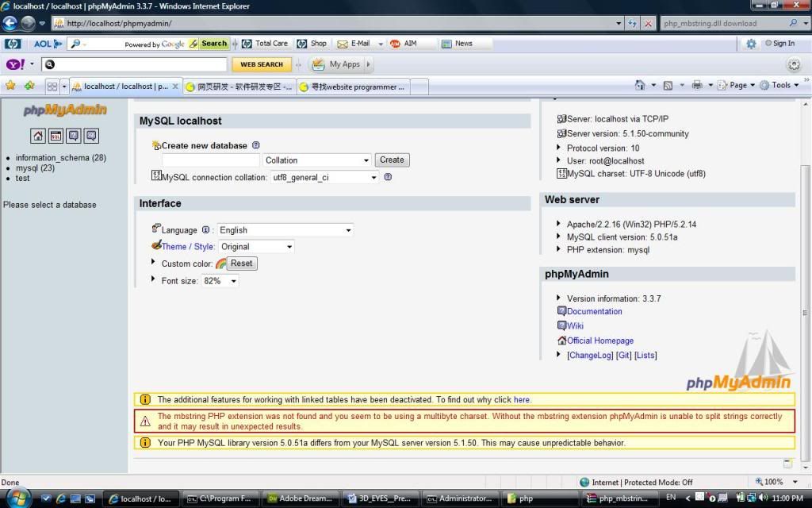Click the Windows Start orb
Viewport: 812px width, 508px height.
coord(17,498)
